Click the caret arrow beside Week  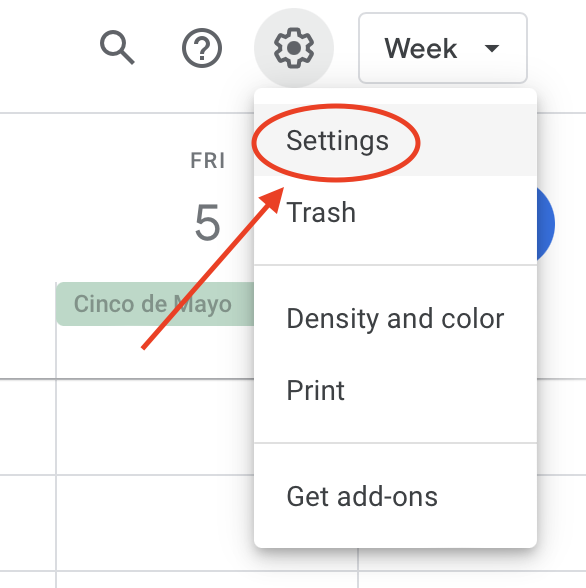[x=492, y=48]
